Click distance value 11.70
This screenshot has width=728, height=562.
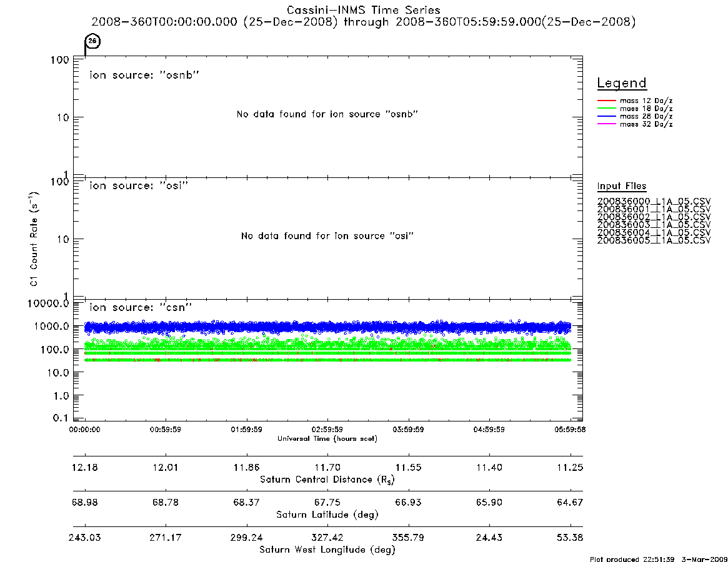click(327, 467)
